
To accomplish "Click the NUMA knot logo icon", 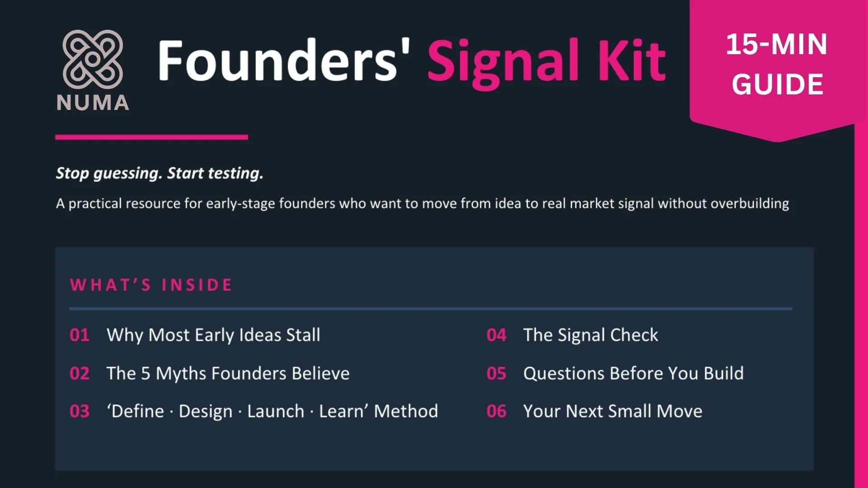I will tap(93, 59).
